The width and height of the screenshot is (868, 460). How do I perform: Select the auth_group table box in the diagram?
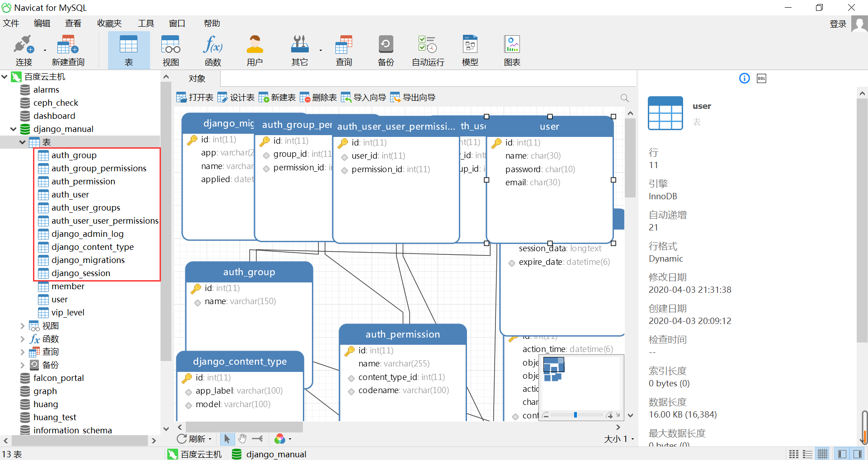pyautogui.click(x=249, y=272)
